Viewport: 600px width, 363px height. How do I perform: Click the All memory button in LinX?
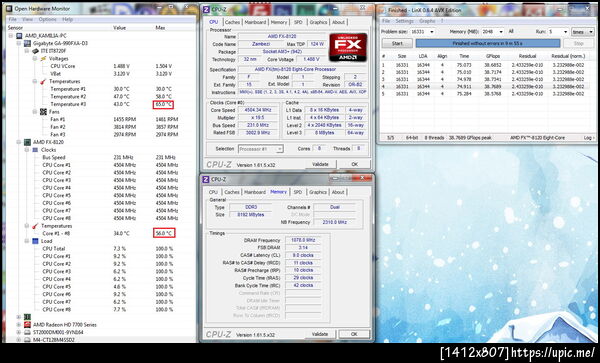coord(511,31)
